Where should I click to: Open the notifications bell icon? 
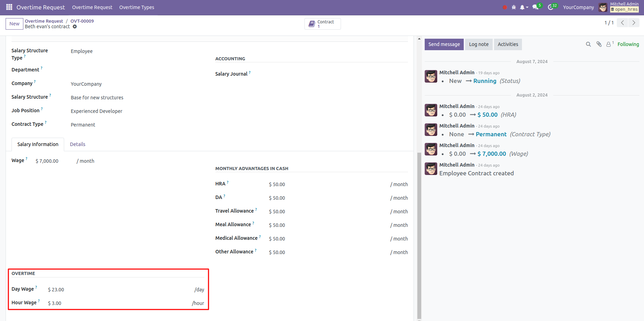pos(523,7)
